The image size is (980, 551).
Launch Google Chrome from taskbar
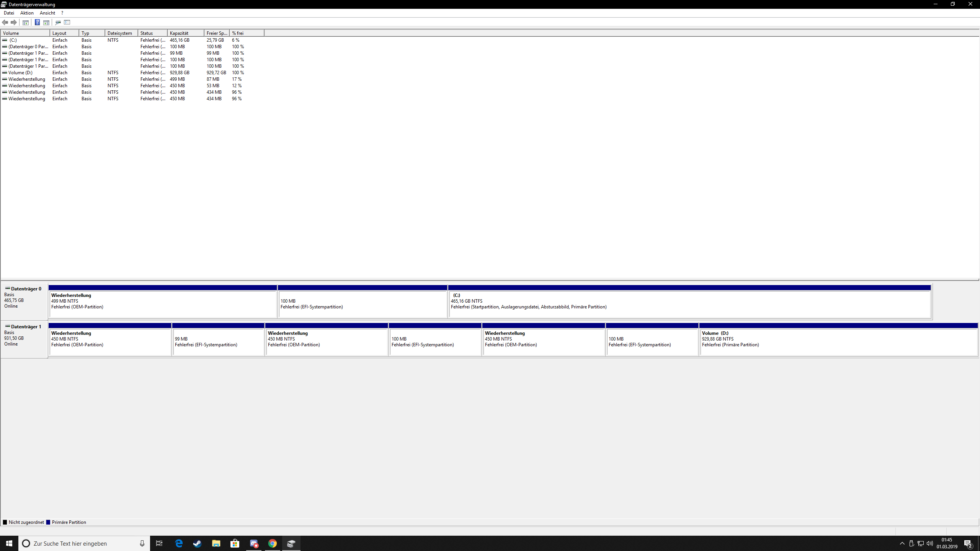[273, 543]
